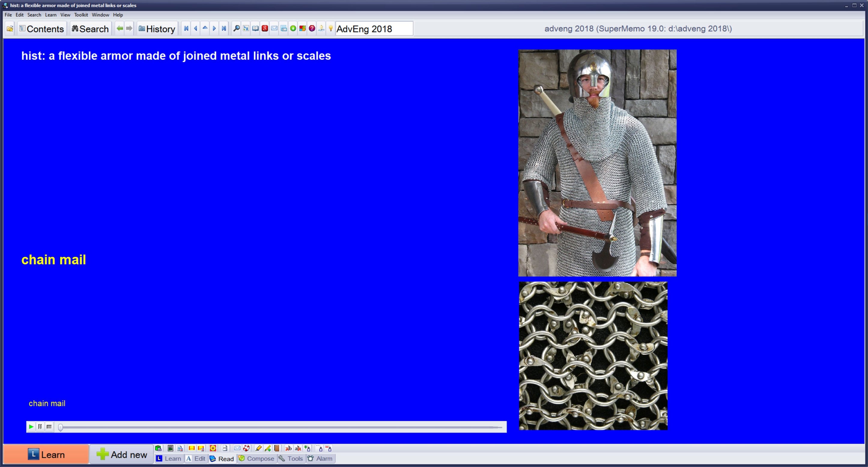868x467 pixels.
Task: Switch to the Alarm tab
Action: pos(320,459)
